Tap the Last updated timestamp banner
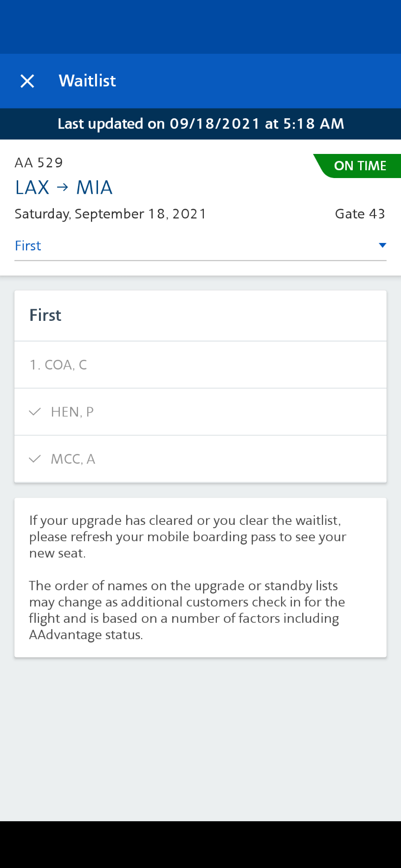 click(200, 124)
